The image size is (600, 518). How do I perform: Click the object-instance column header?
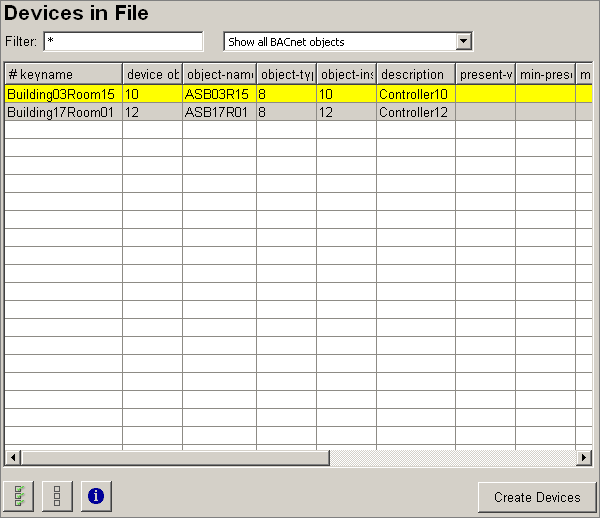346,75
